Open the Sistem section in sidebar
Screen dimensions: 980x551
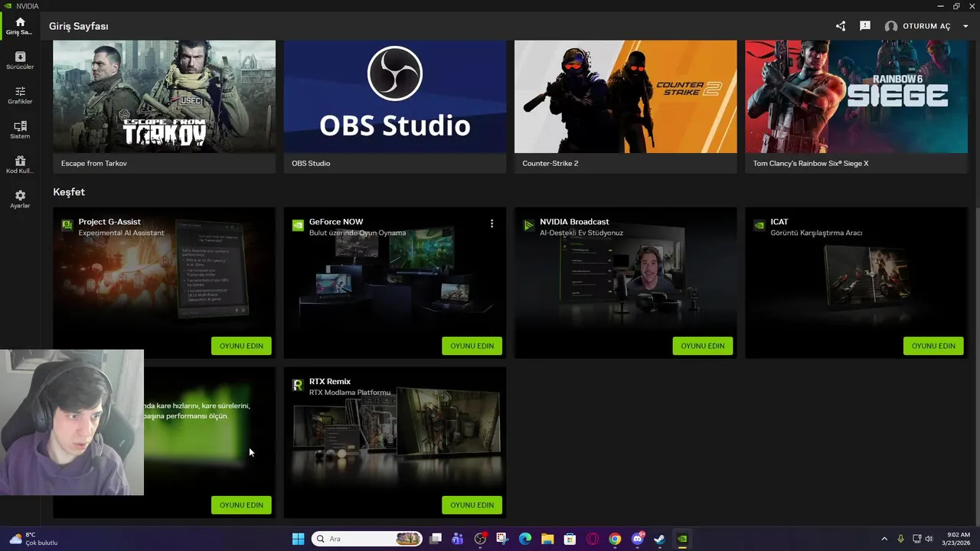[20, 130]
